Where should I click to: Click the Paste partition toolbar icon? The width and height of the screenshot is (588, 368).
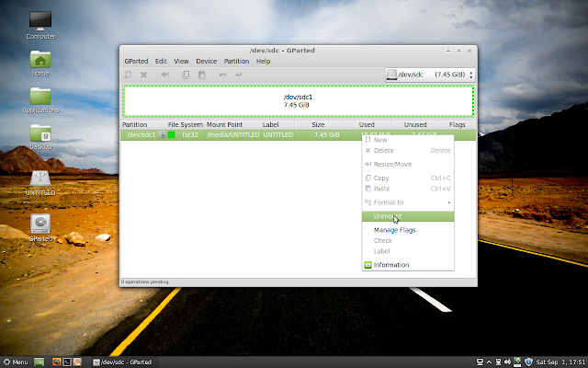click(x=202, y=75)
